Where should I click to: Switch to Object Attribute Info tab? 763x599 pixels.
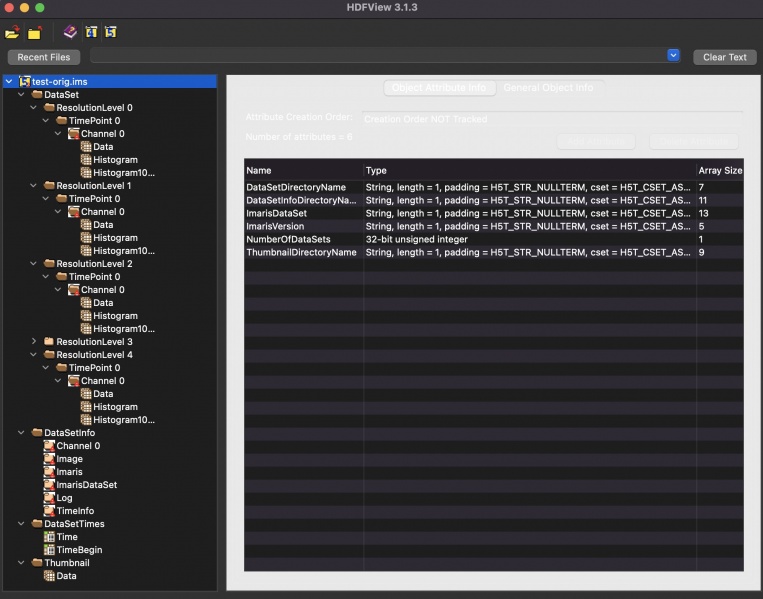[x=439, y=88]
